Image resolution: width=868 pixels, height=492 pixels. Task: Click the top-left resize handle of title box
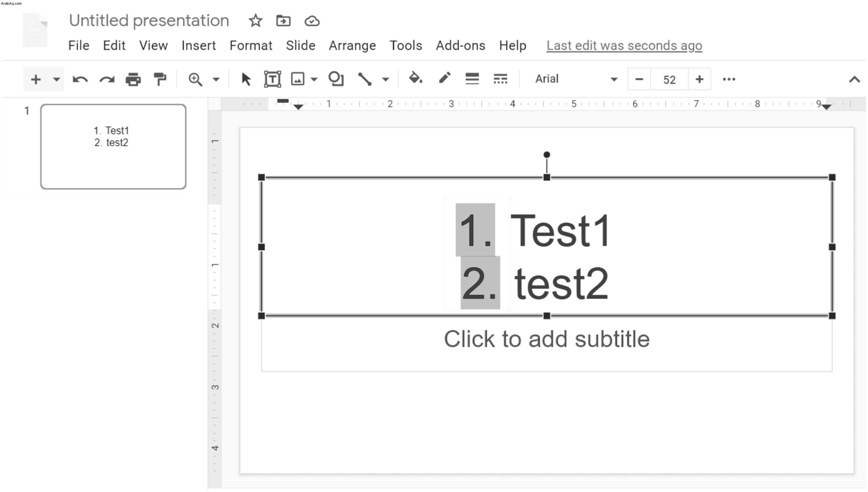pyautogui.click(x=261, y=177)
